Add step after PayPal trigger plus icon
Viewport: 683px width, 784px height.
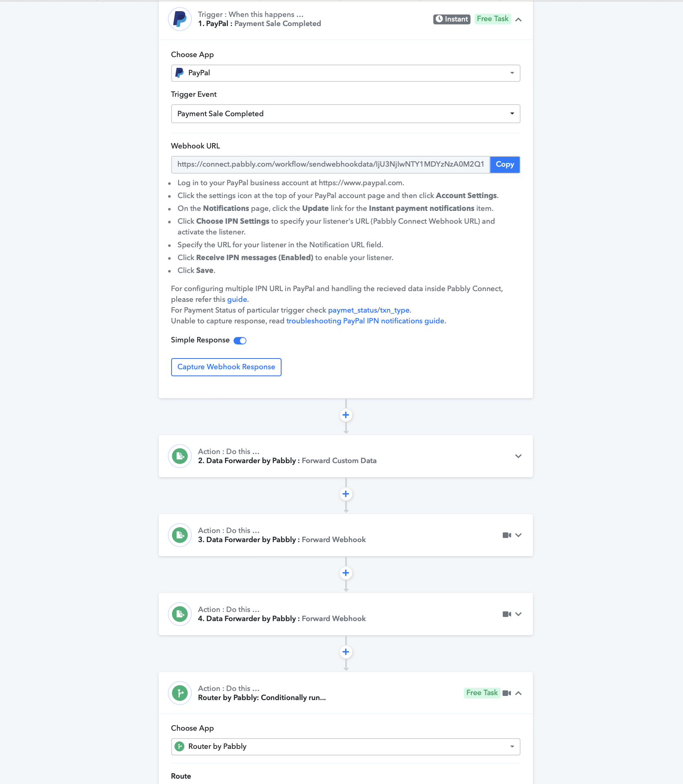[x=346, y=415]
